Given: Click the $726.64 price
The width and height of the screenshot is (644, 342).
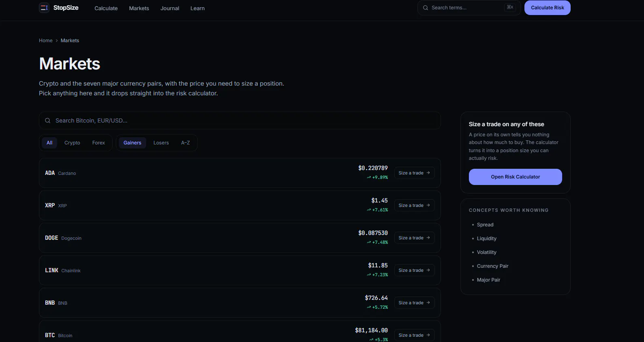Looking at the screenshot, I should point(376,298).
